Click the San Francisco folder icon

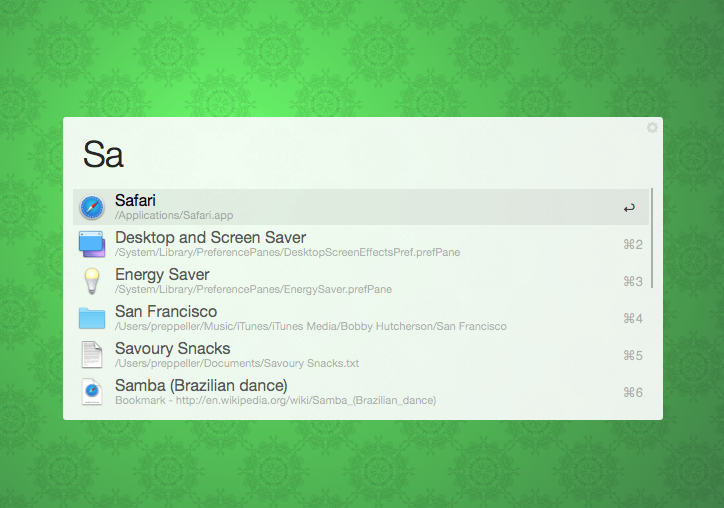click(x=92, y=318)
